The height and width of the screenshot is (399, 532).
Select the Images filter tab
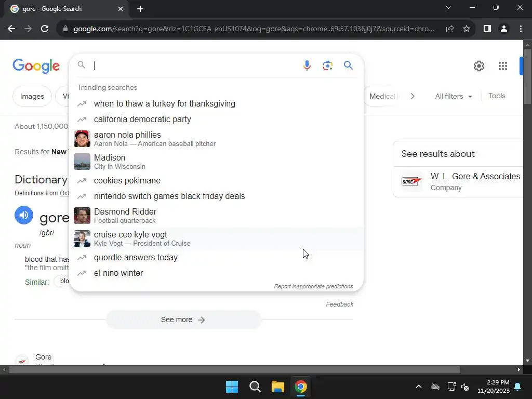(32, 96)
